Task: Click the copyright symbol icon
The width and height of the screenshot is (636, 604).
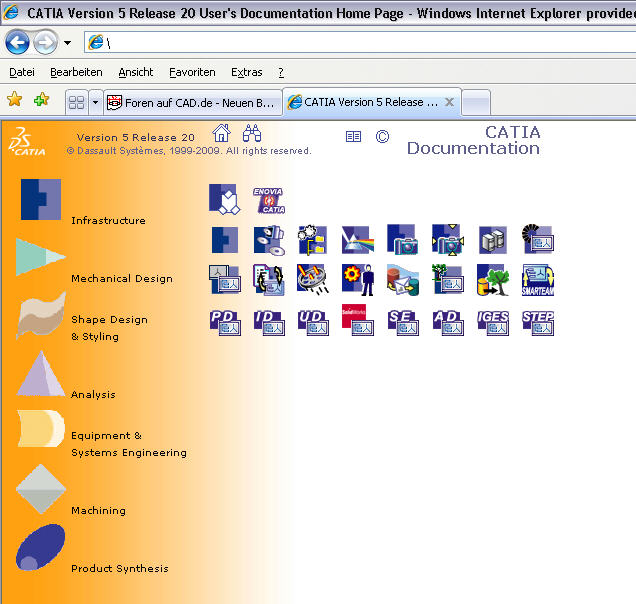Action: click(x=382, y=137)
